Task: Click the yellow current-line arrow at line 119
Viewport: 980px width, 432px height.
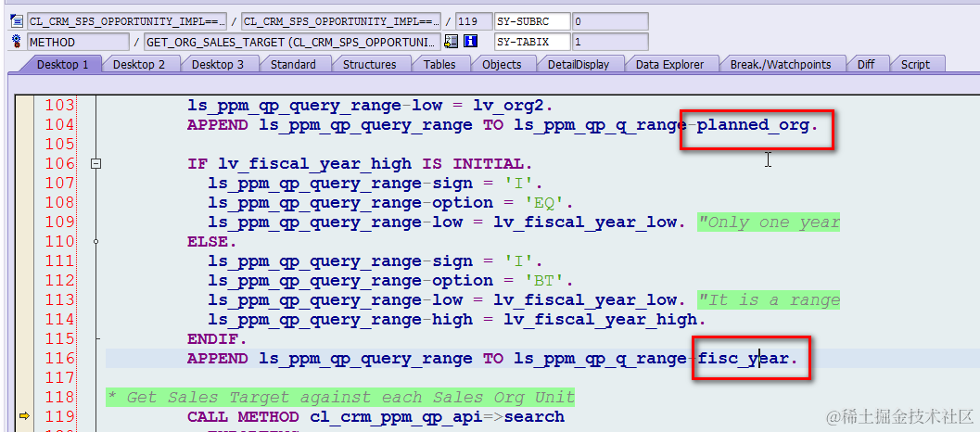Action: point(25,415)
